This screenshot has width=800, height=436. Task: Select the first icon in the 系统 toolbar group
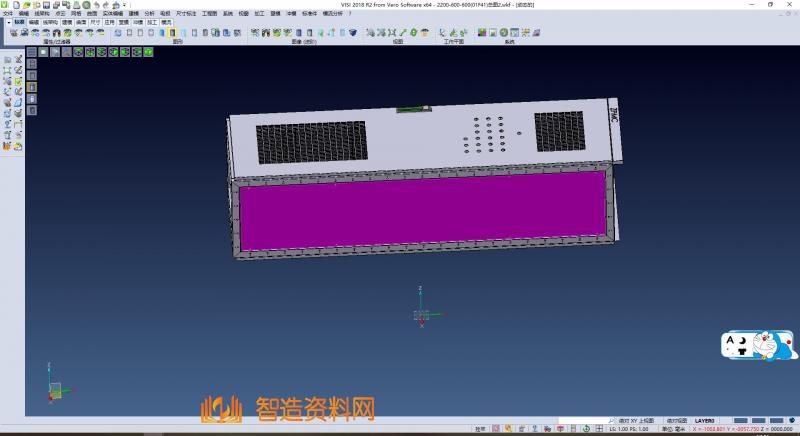(x=481, y=33)
